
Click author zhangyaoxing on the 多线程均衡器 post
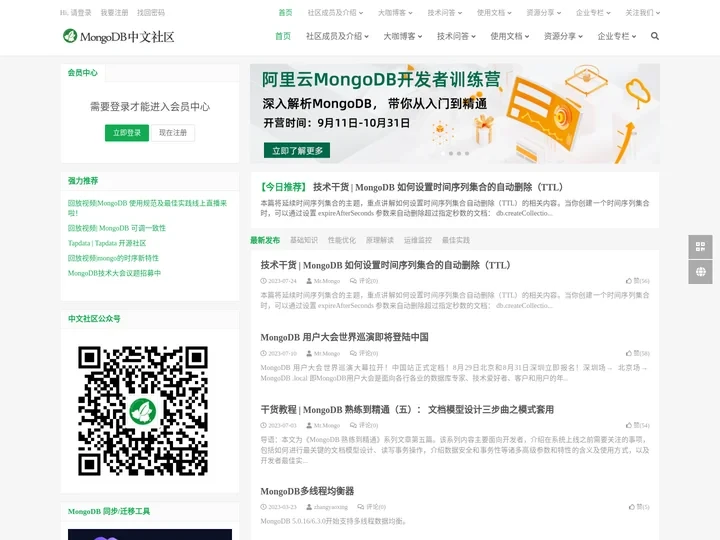click(x=327, y=507)
